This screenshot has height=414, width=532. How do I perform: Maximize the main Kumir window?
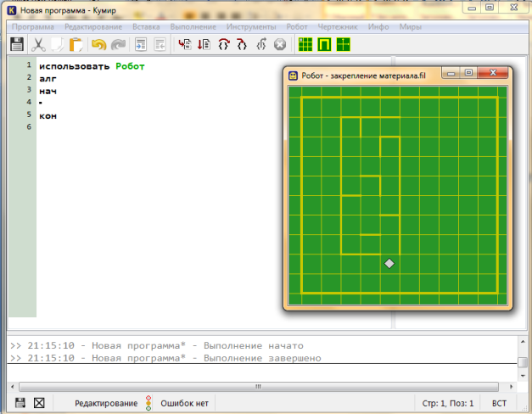[490, 8]
